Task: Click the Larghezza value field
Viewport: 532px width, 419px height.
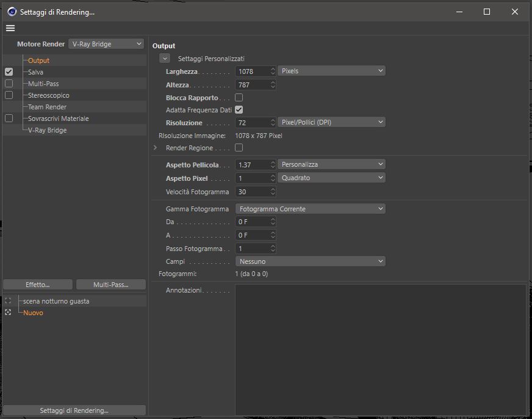Action: tap(253, 71)
